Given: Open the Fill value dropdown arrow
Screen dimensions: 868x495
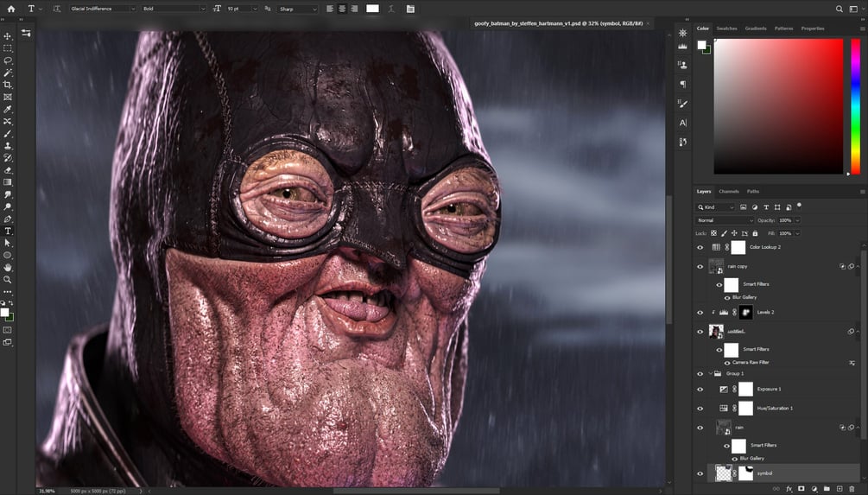Looking at the screenshot, I should (x=797, y=233).
